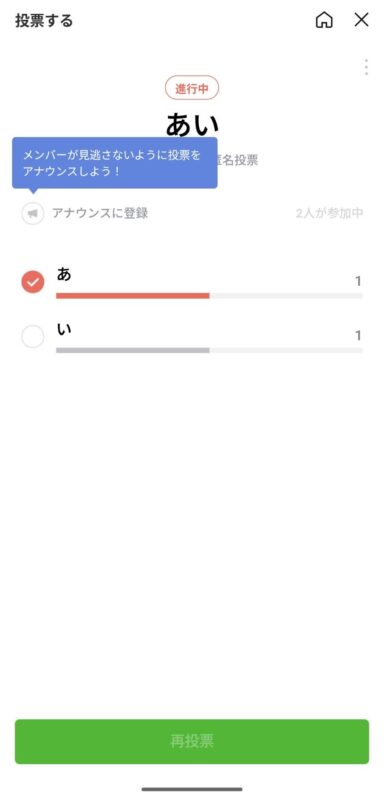The height and width of the screenshot is (800, 384).
Task: Select アナウンスに登録 label
Action: 100,213
